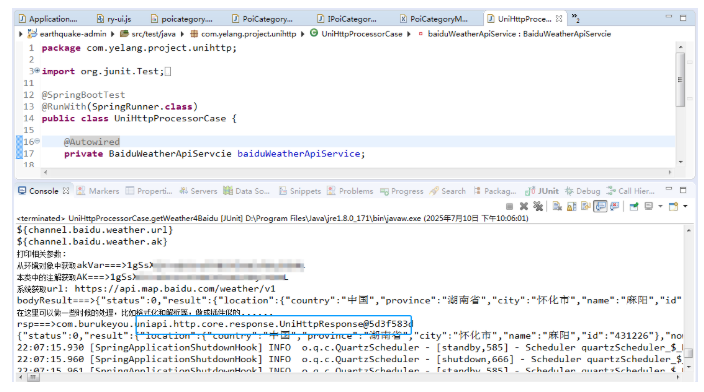Switch to the PoiCategoryM... editor tab
The height and width of the screenshot is (392, 704).
point(434,19)
